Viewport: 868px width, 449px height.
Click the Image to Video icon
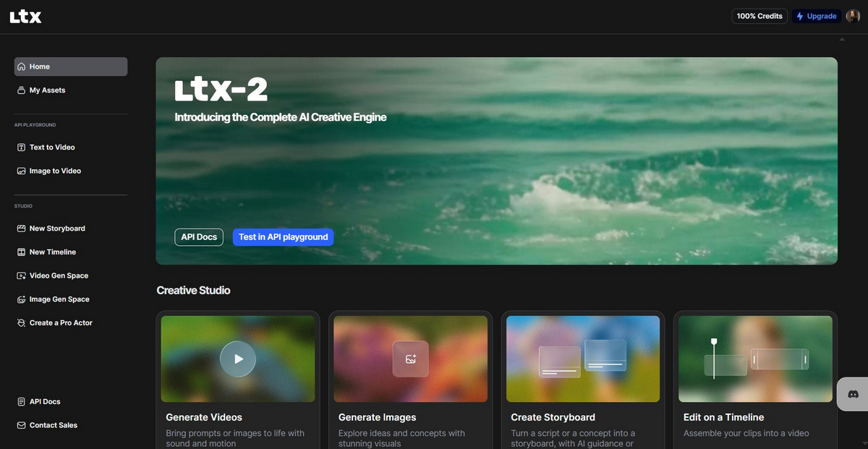pos(22,171)
